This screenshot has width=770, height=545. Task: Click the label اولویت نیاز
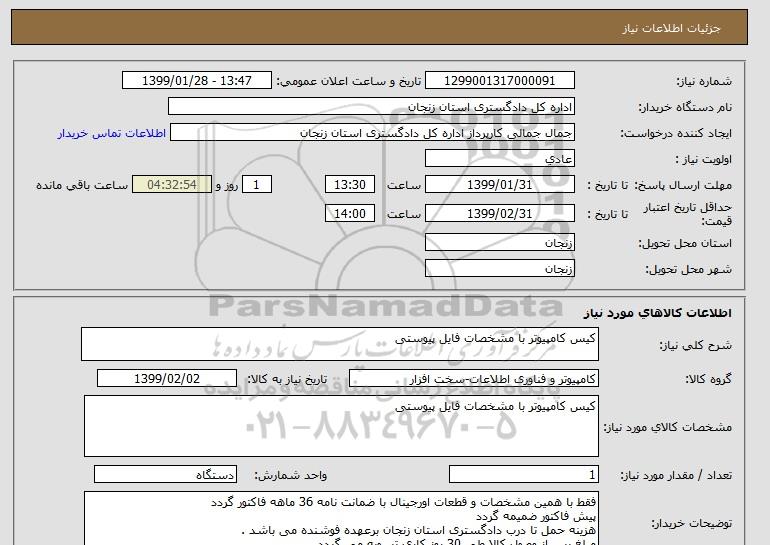click(x=704, y=159)
